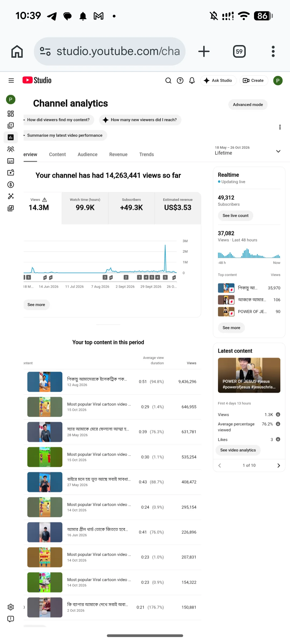Open video dated 16 Jun 2026
The image size is (290, 644).
(112, 532)
